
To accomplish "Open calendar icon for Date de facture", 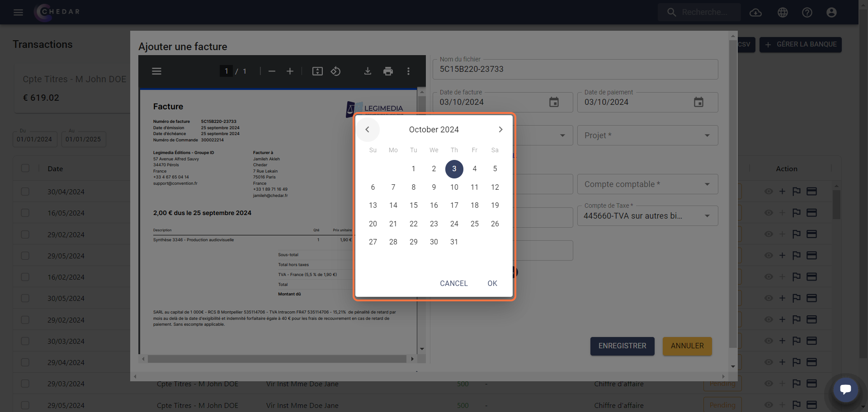I will [x=554, y=102].
